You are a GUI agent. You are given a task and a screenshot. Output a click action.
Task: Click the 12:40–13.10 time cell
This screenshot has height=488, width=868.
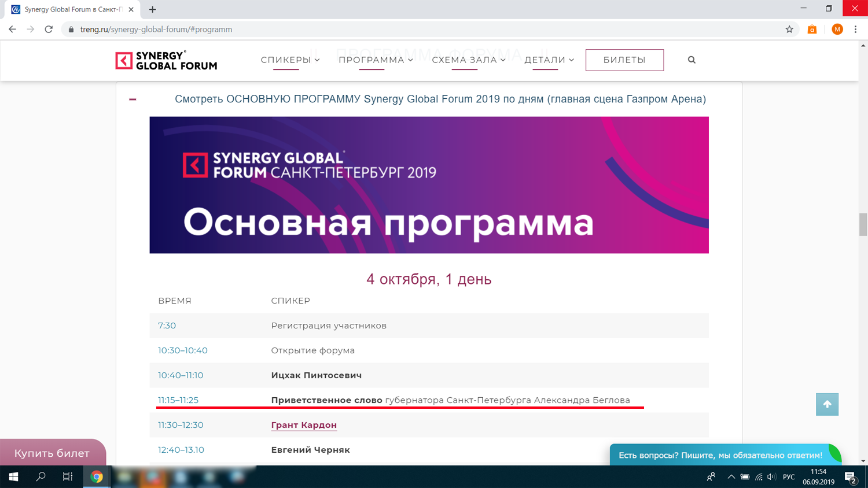(181, 450)
